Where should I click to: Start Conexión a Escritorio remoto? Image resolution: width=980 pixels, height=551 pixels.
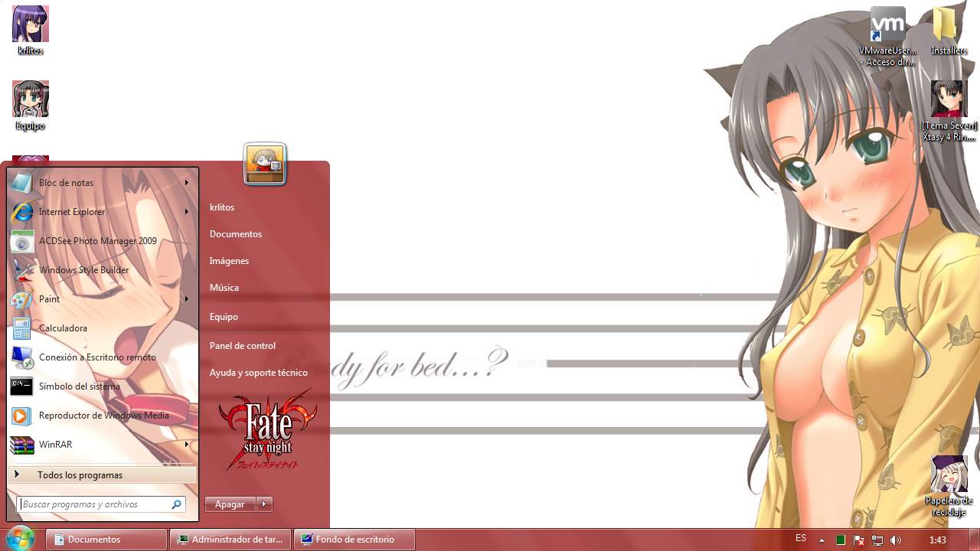(x=96, y=357)
